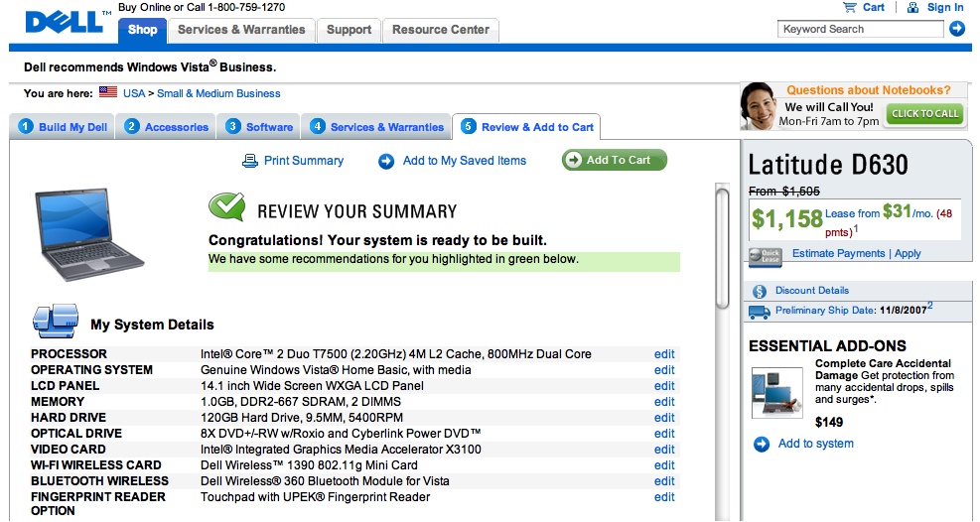980x522 pixels.
Task: Go to step 4 Services & Warranties
Action: click(x=376, y=127)
